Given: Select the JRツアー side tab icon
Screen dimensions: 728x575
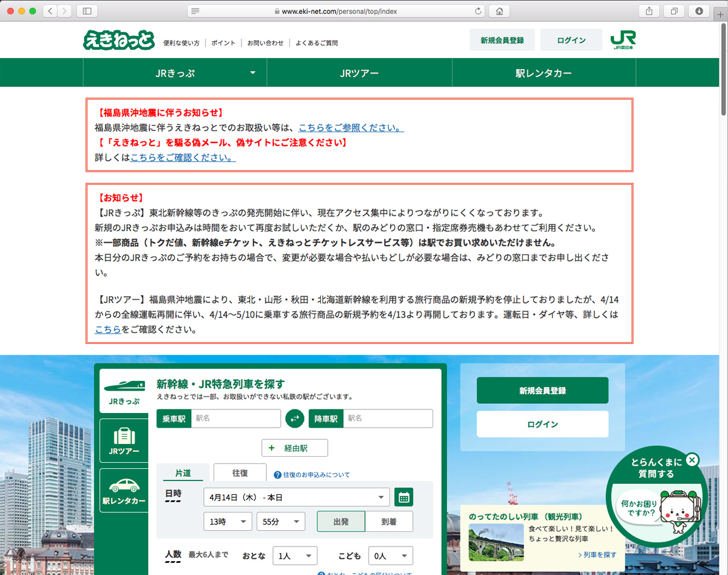Looking at the screenshot, I should tap(124, 441).
